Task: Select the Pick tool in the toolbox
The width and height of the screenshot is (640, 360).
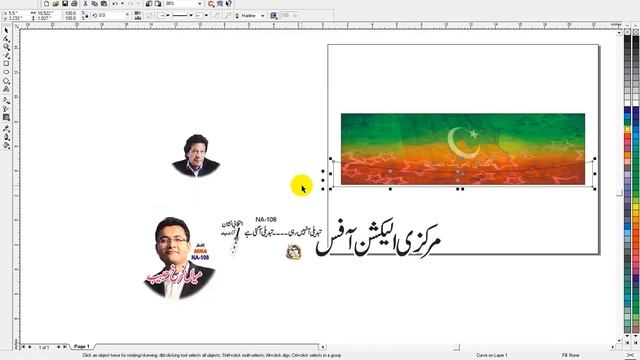Action: pos(6,31)
